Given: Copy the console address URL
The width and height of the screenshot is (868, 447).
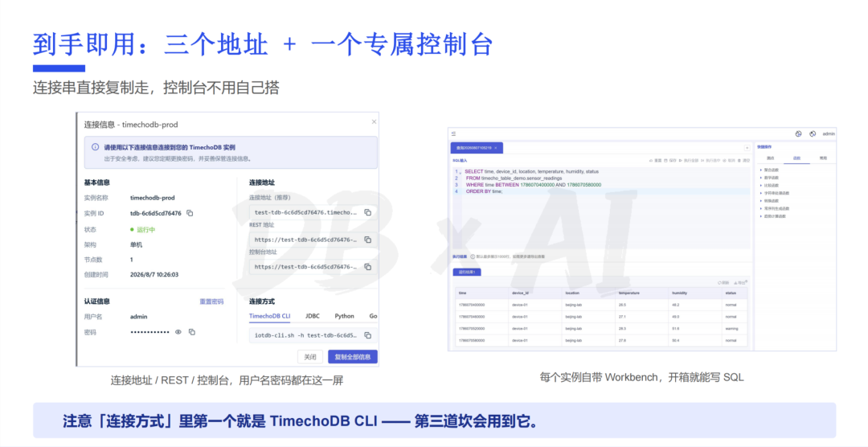Looking at the screenshot, I should [367, 267].
